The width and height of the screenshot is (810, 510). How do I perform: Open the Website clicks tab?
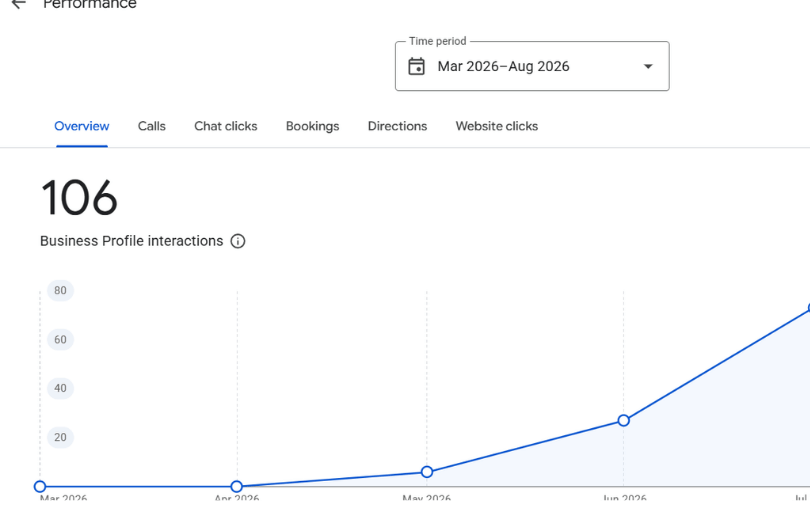coord(496,126)
